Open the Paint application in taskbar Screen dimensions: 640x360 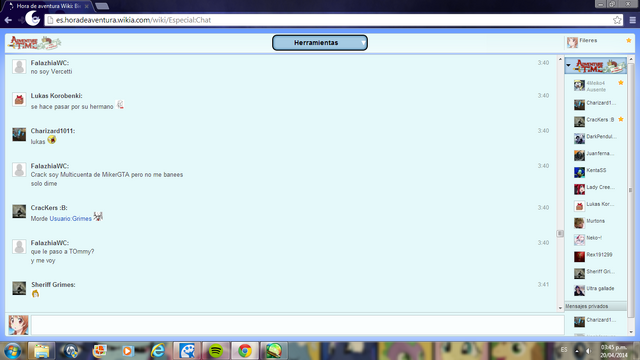pyautogui.click(x=187, y=351)
